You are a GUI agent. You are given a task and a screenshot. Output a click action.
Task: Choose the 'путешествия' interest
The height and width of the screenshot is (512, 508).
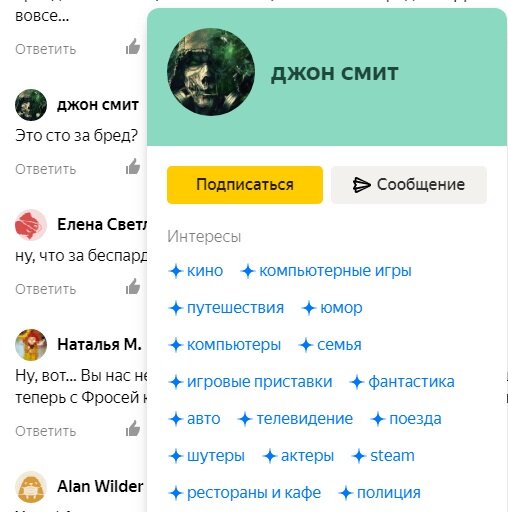226,308
